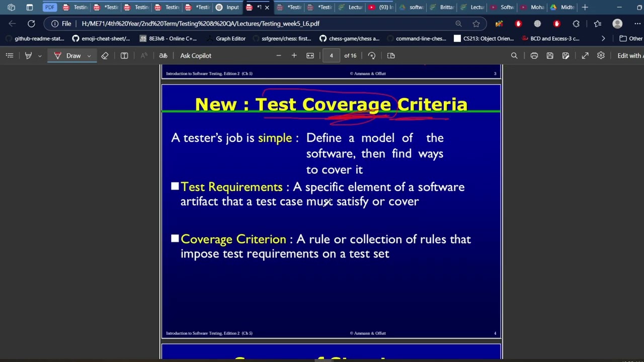Open PDF viewer settings gear
The width and height of the screenshot is (644, 362).
tap(601, 56)
